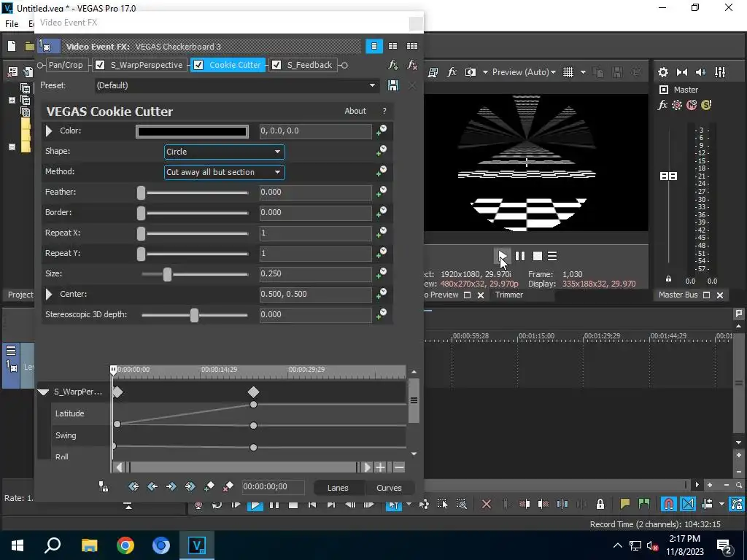Uncheck the S_WarpPerspective effect checkbox

click(100, 65)
